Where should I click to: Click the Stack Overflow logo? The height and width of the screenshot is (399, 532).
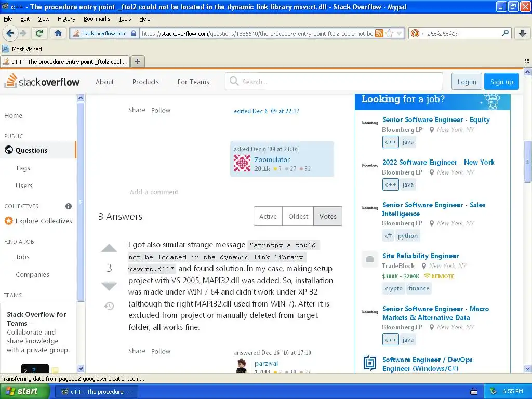42,82
